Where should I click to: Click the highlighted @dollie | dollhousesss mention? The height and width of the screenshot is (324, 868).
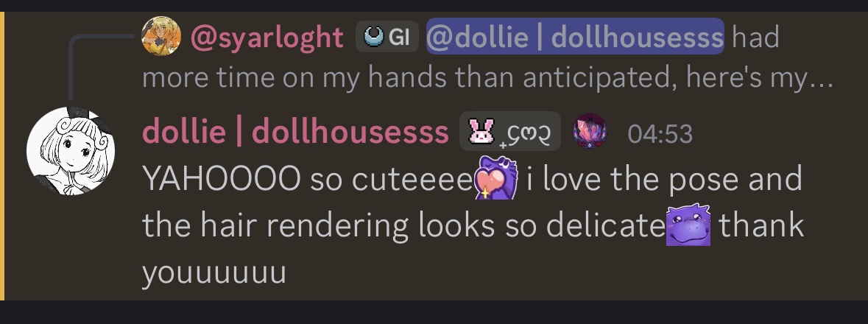[575, 37]
